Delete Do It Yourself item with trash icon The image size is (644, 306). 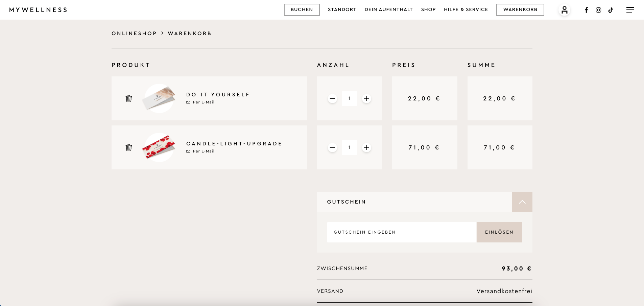click(x=129, y=98)
